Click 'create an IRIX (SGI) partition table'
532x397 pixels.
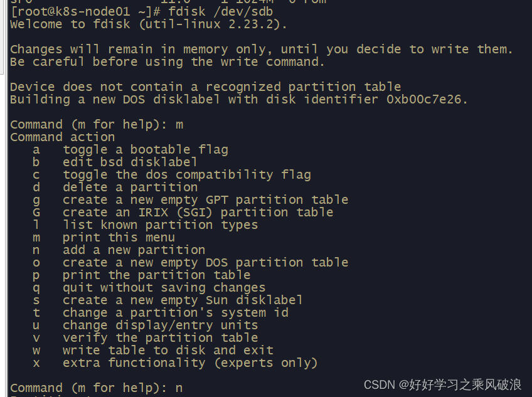[183, 213]
